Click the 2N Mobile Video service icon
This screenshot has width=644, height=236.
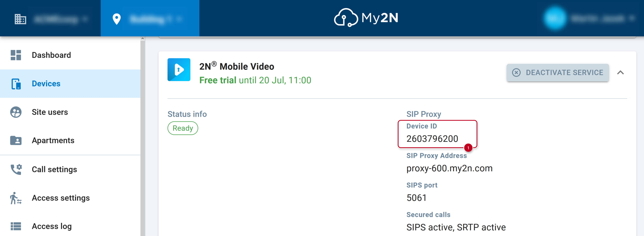tap(179, 70)
